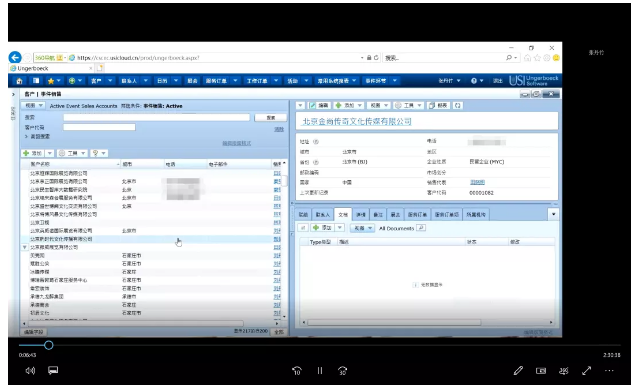Screen dimensions: 636x388
Task: Click the browser back arrow button
Action: [x=15, y=57]
